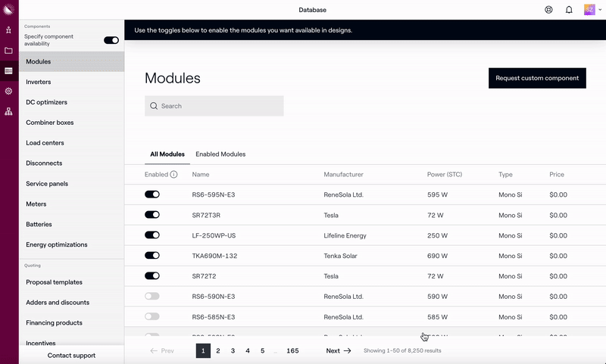Open Batteries in the components sidebar

[39, 225]
